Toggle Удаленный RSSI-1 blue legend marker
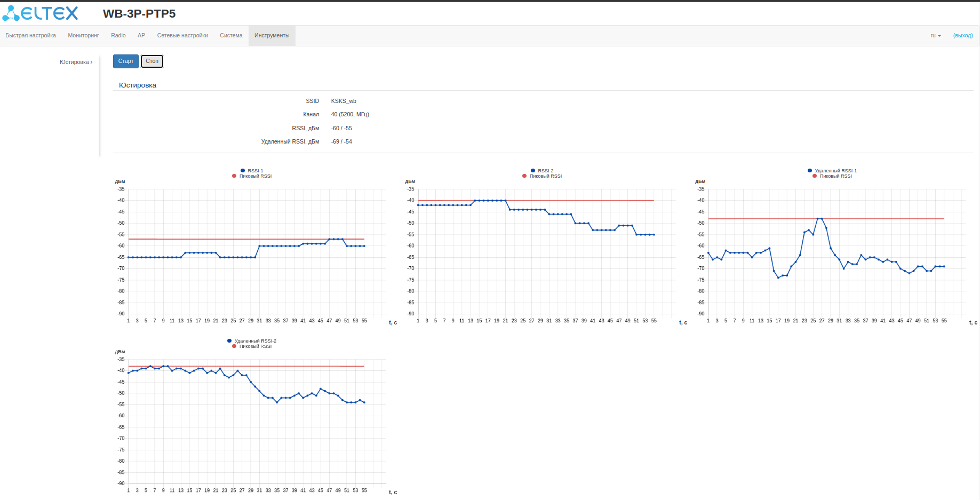980x500 pixels. pos(810,171)
